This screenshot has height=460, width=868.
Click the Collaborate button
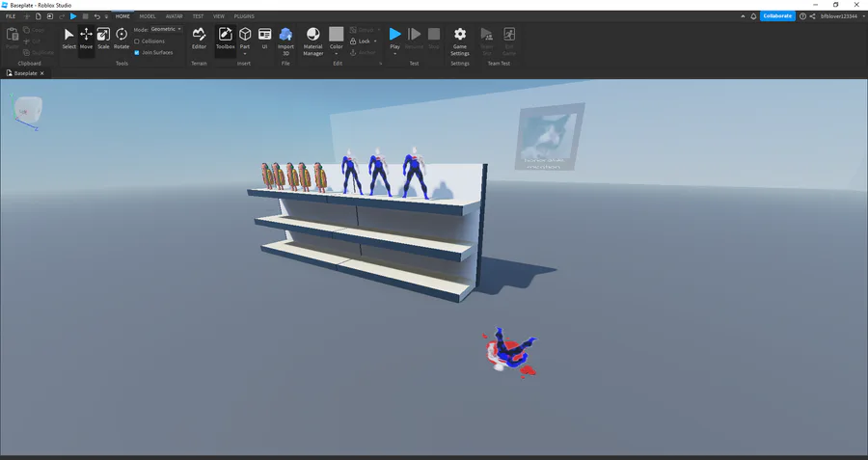point(777,16)
